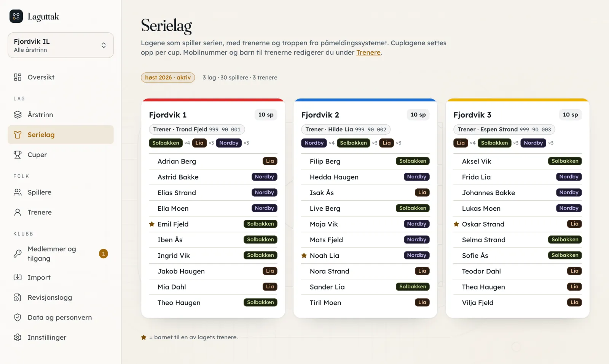
Task: Click the Innstillinger gear icon
Action: [18, 337]
